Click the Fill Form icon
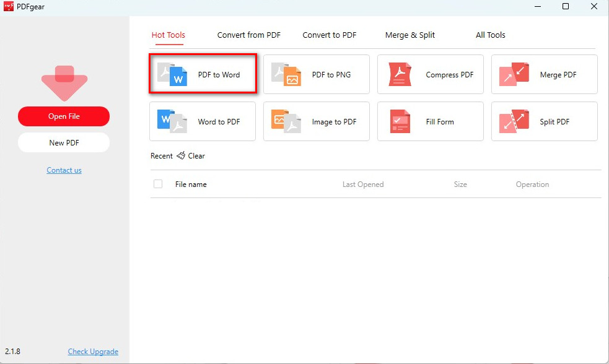The height and width of the screenshot is (364, 609). click(x=400, y=121)
